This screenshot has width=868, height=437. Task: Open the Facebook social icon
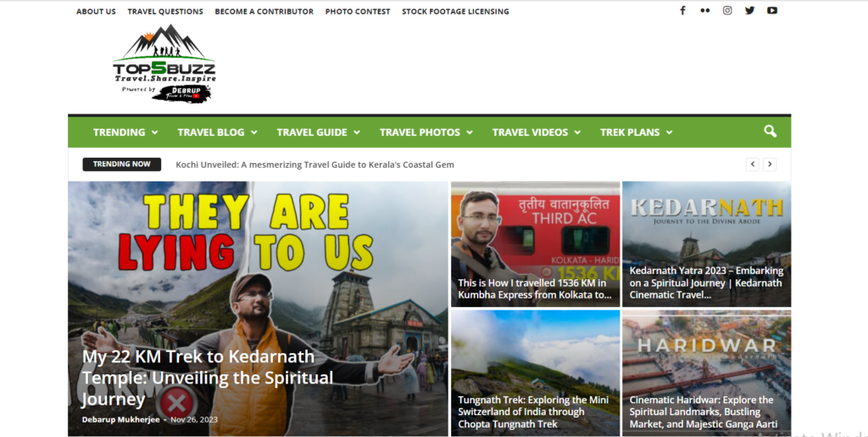click(682, 11)
